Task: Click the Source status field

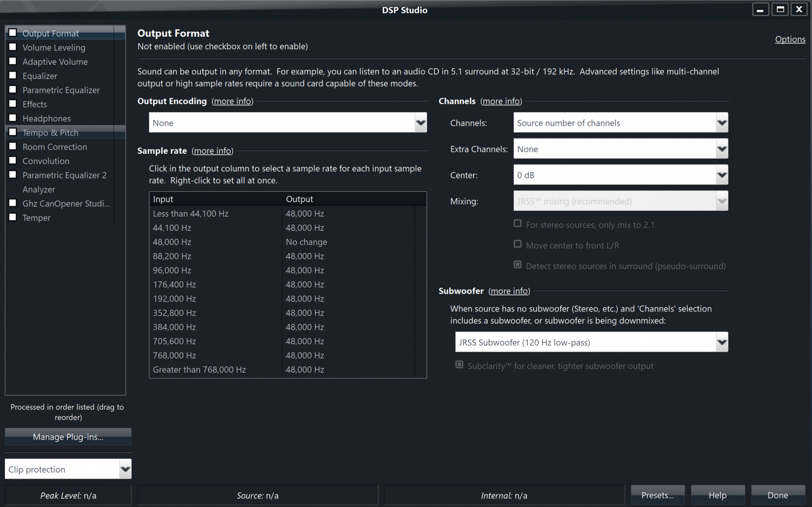Action: point(258,496)
